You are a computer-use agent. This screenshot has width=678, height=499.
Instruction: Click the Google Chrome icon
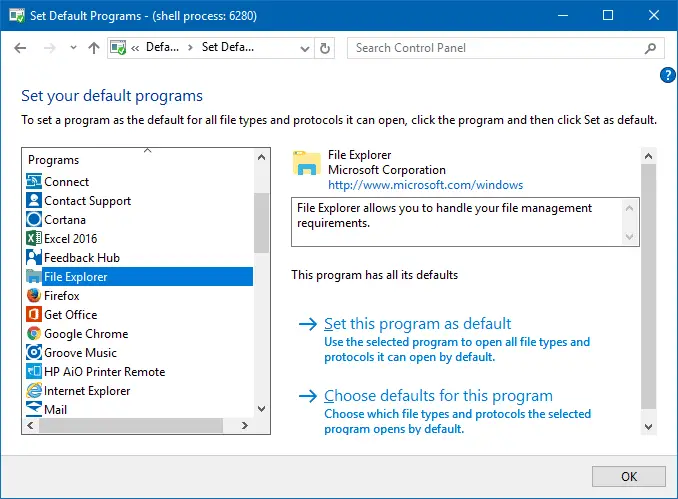coord(34,334)
